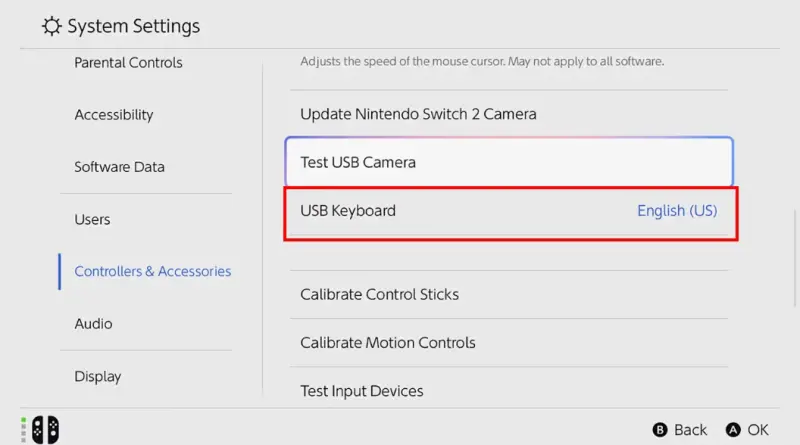Open the Software Data section
The image size is (800, 445).
click(x=119, y=167)
